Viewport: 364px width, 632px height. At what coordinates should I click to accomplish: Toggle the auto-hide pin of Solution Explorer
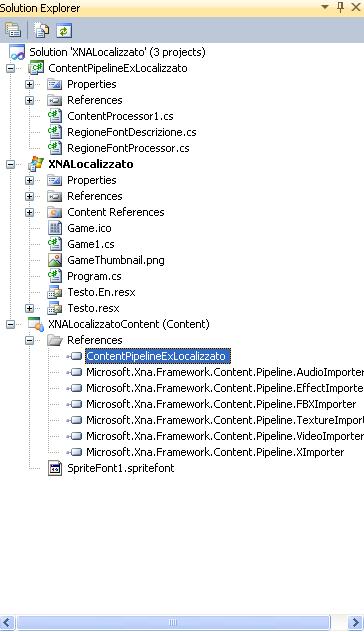[341, 7]
